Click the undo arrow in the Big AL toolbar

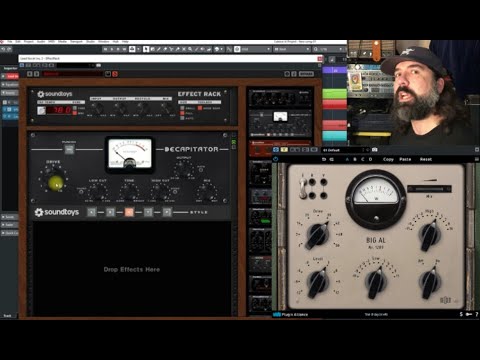click(324, 159)
